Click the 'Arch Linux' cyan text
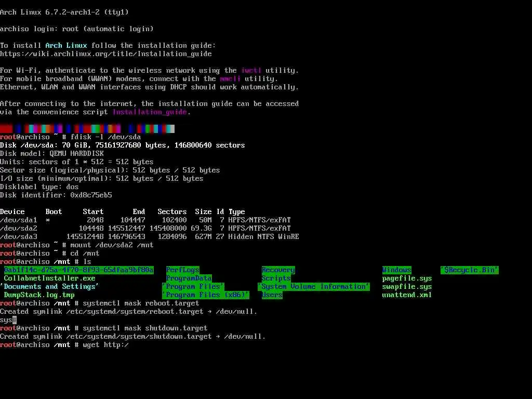Viewport: 532px width, 399px height. point(66,46)
